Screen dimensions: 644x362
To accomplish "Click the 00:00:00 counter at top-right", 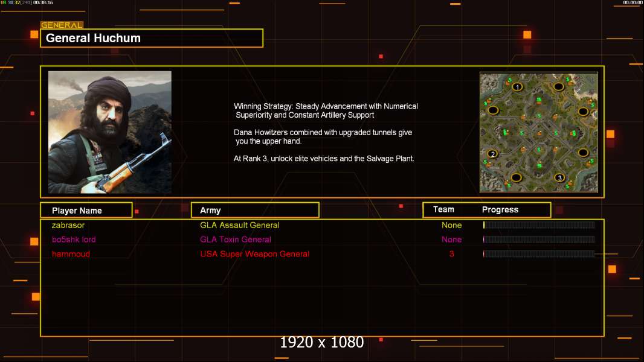I will click(x=633, y=2).
